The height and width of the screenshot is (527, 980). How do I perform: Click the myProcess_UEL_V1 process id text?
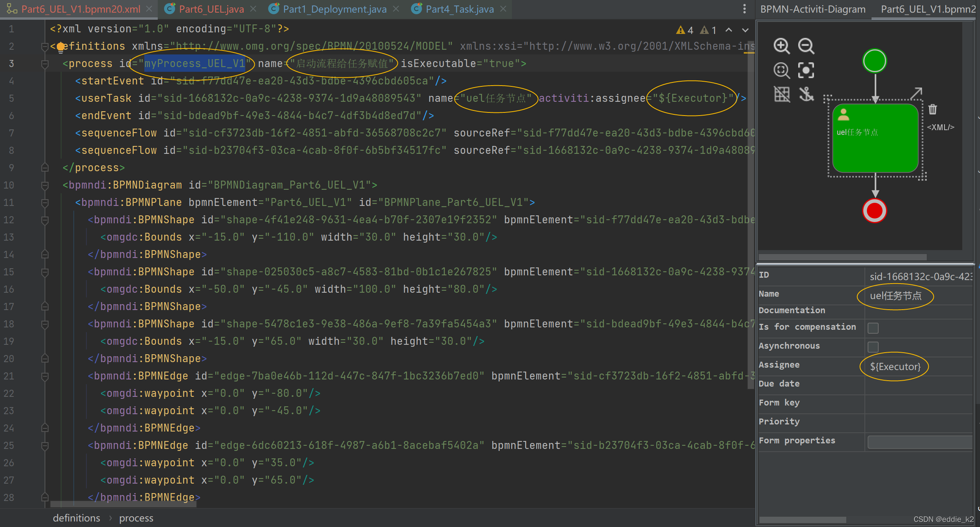195,64
